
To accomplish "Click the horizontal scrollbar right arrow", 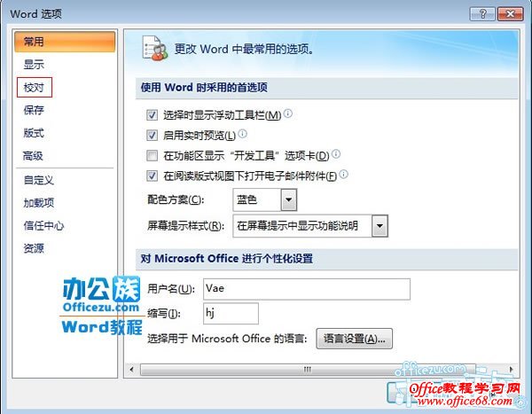I will 512,369.
